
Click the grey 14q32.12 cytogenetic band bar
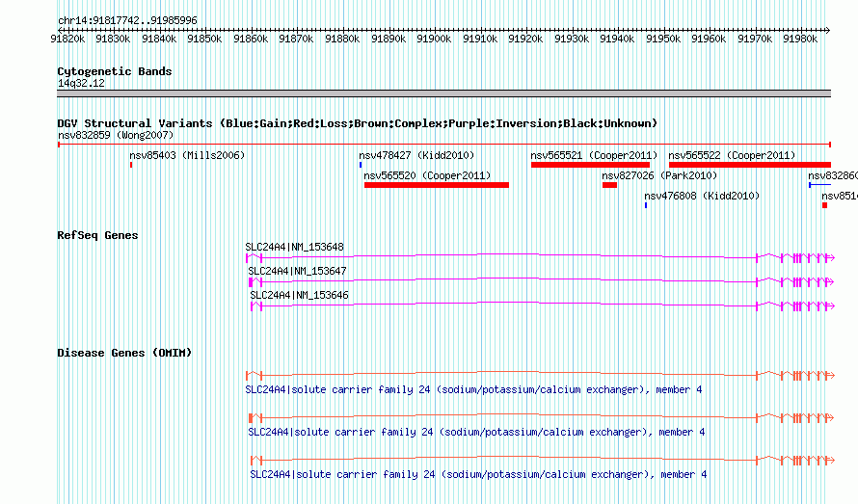coord(443,93)
